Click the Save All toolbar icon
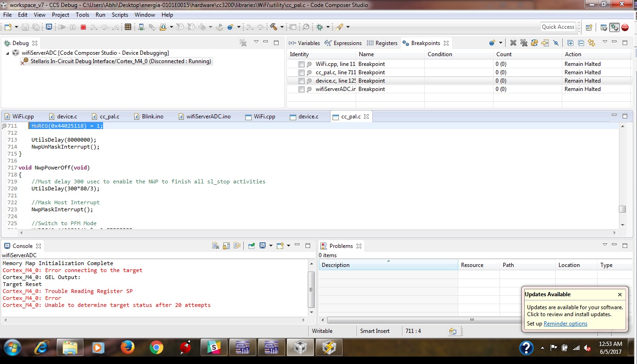The image size is (637, 364). tap(36, 27)
